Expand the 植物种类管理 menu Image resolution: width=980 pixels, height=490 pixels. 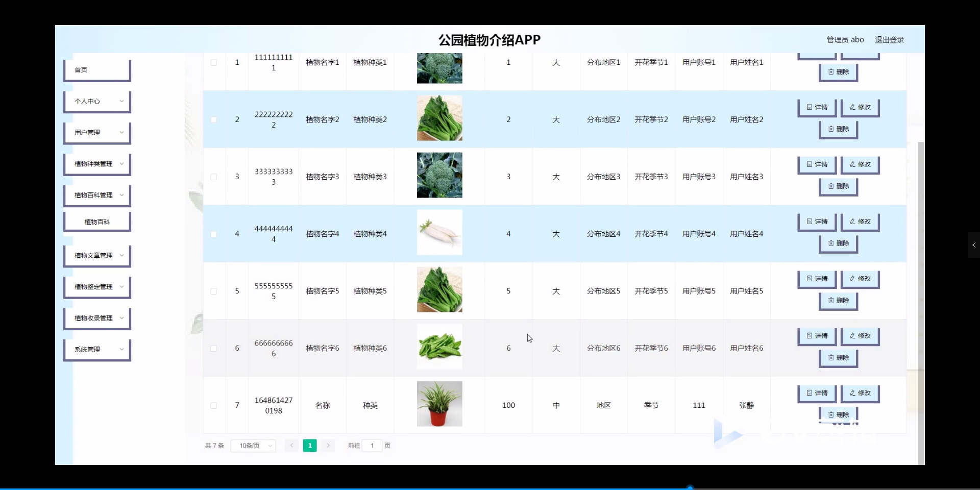coord(97,164)
